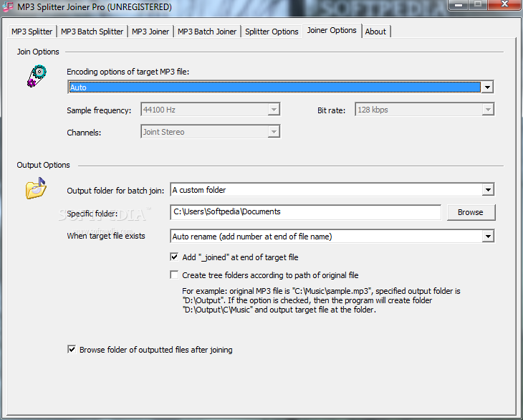Screen dimensions: 523x420
Task: Show the About tab
Action: click(x=375, y=32)
